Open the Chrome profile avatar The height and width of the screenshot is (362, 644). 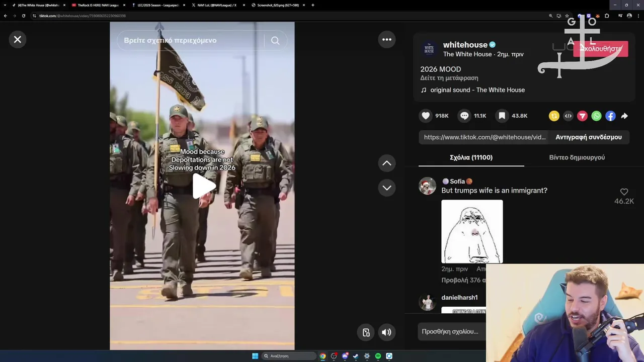point(629,16)
